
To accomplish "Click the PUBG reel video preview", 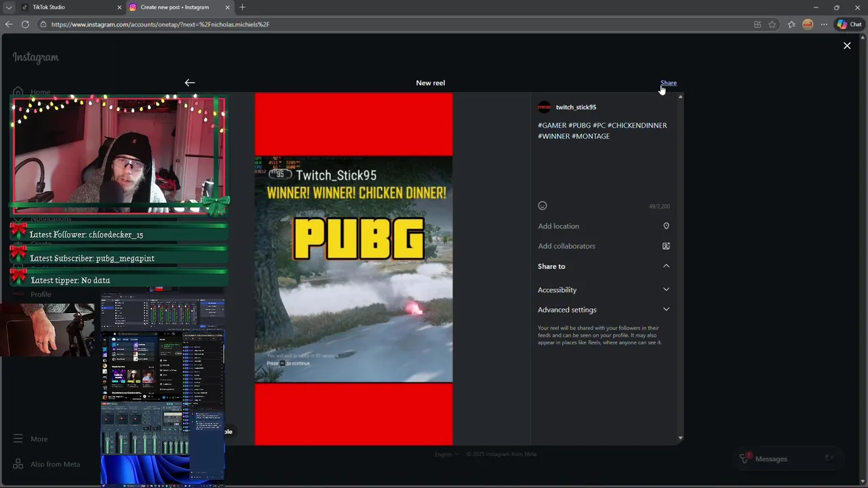I will (353, 269).
